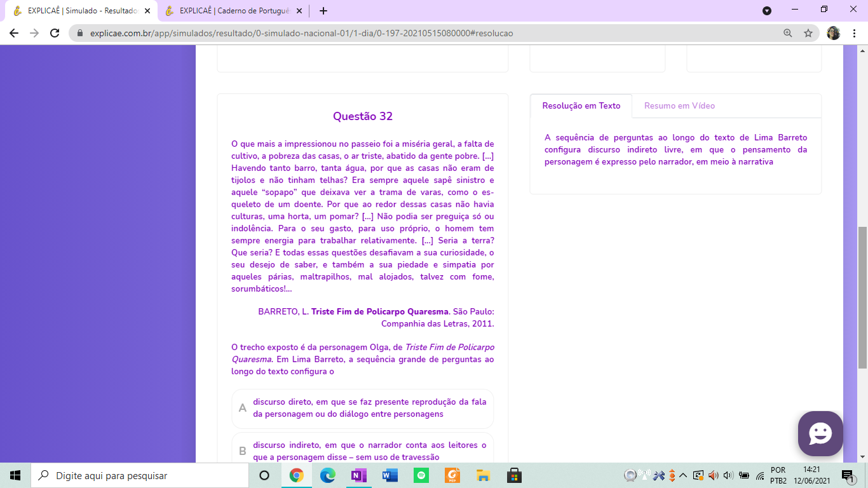Choose answer A discurso direto
868x488 pixels.
(x=363, y=408)
